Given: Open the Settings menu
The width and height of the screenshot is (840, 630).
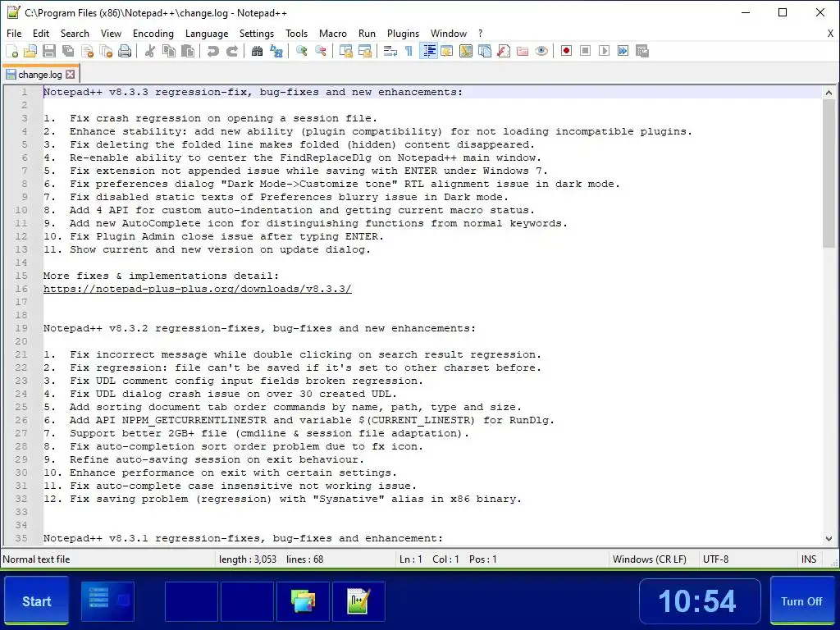Looking at the screenshot, I should click(257, 33).
